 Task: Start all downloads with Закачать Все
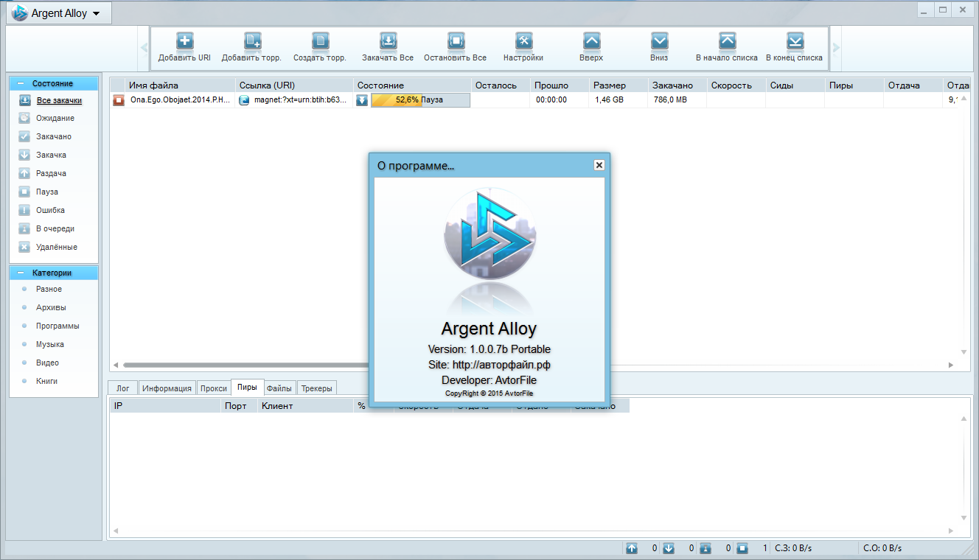388,41
